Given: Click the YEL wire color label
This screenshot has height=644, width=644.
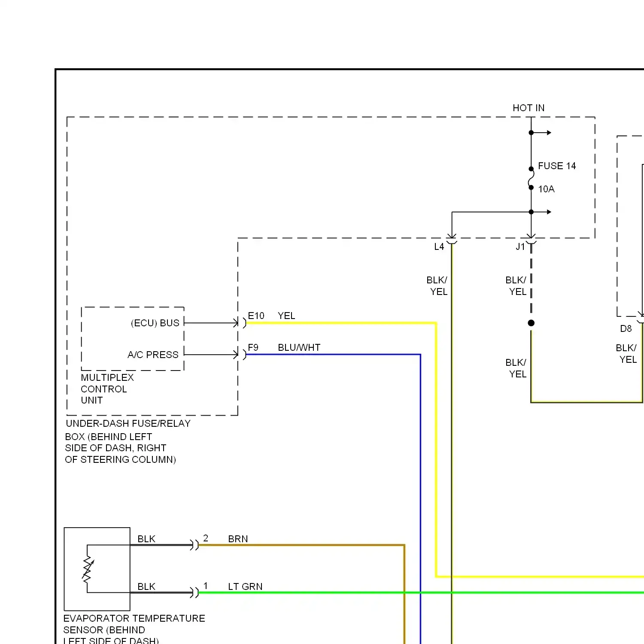Looking at the screenshot, I should 286,316.
